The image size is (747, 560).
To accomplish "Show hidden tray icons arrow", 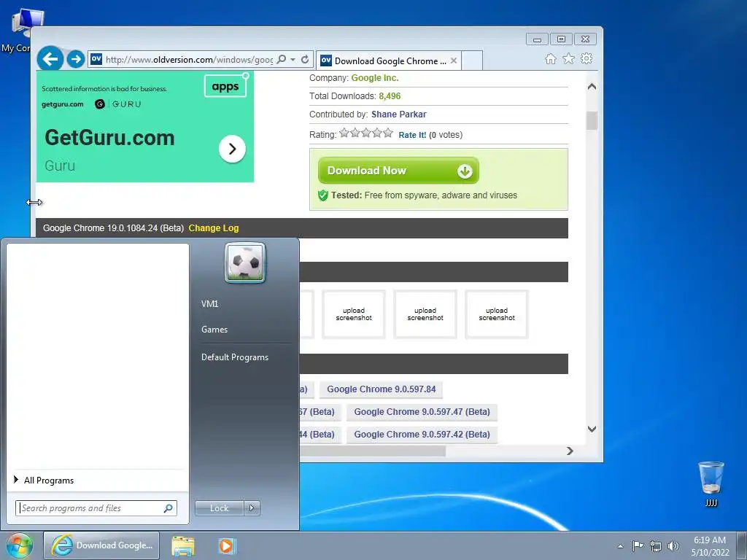I will tap(620, 546).
